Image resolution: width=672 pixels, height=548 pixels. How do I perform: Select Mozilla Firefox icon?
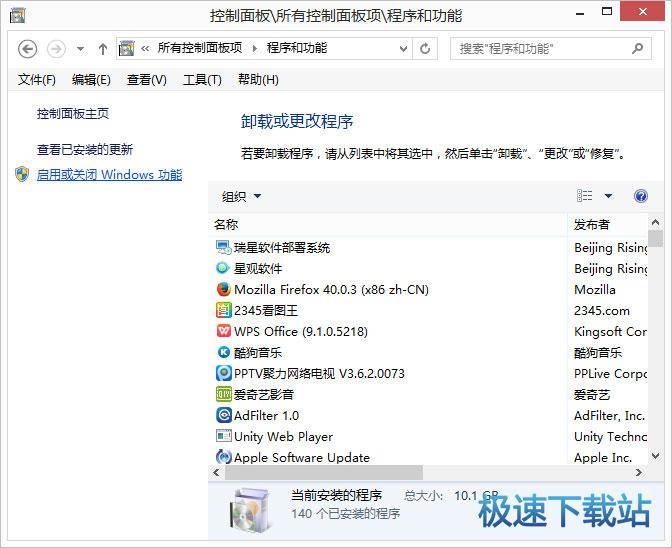(x=223, y=289)
